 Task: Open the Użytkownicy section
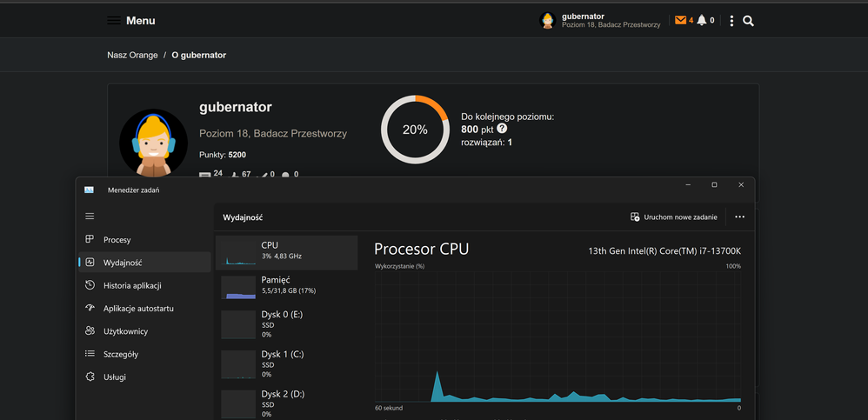[125, 331]
